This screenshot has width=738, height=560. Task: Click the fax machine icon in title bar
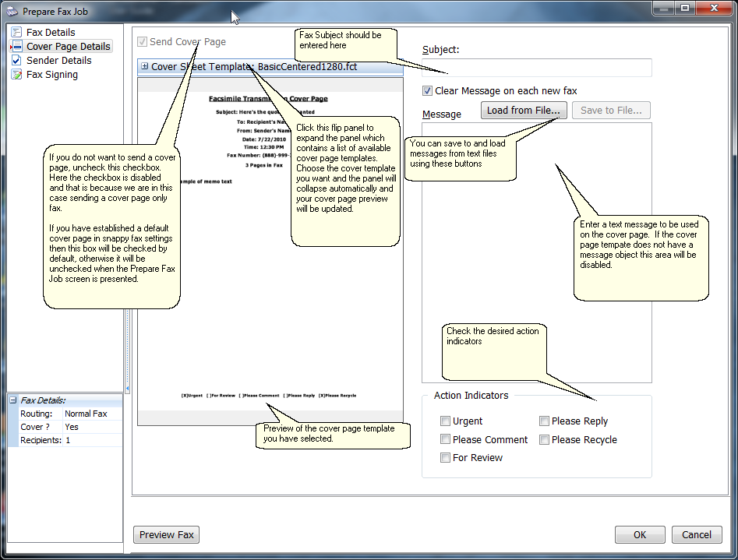(x=12, y=12)
